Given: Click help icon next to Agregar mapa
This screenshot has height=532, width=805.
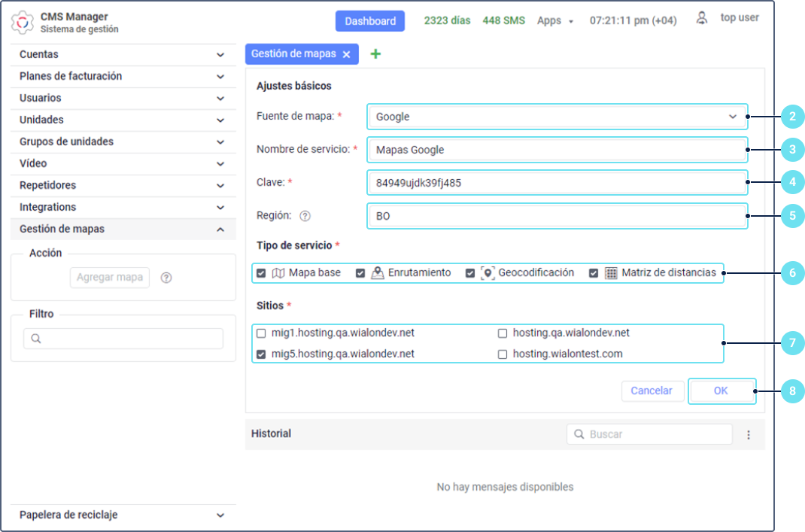Looking at the screenshot, I should [x=166, y=278].
